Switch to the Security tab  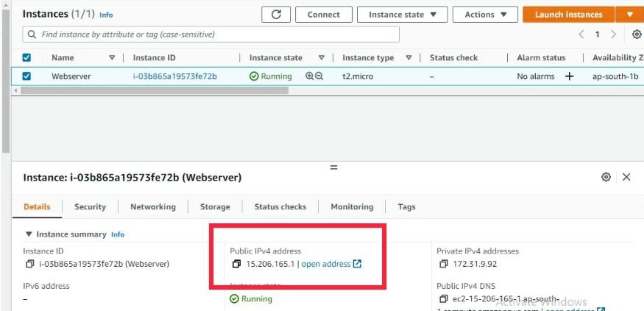[90, 207]
